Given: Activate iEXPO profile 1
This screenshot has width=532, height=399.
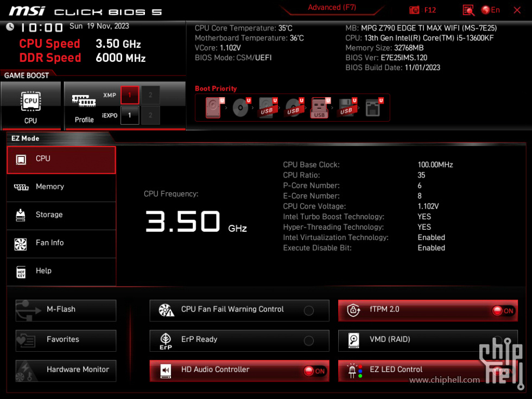Looking at the screenshot, I should click(x=130, y=115).
